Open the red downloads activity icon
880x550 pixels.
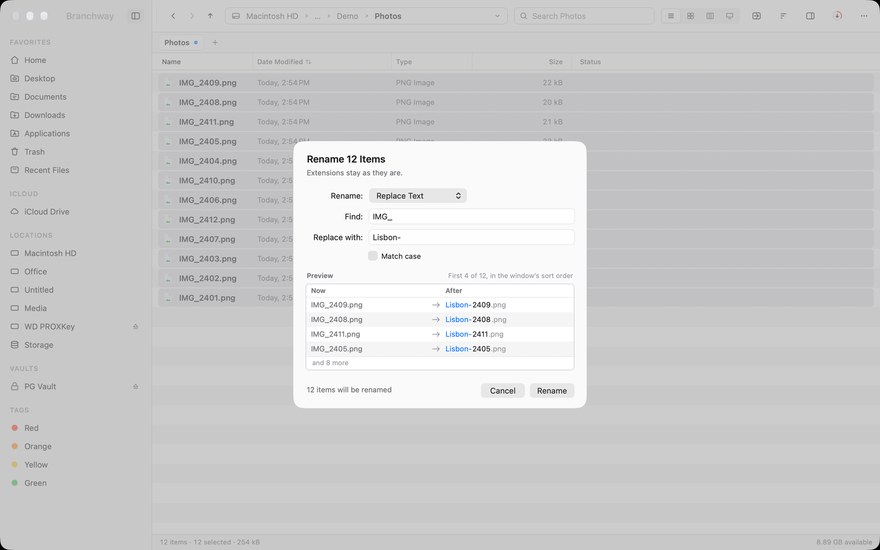(x=837, y=16)
